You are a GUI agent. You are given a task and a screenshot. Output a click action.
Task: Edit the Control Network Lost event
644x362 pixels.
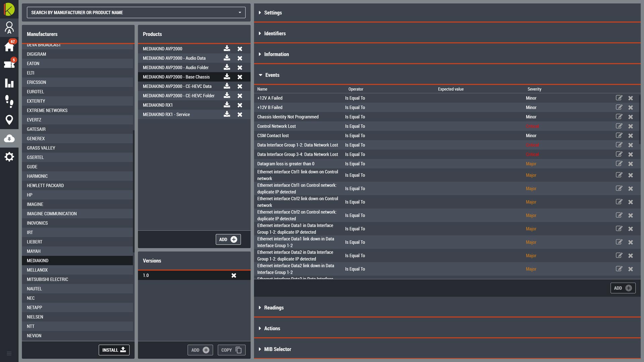pyautogui.click(x=619, y=126)
